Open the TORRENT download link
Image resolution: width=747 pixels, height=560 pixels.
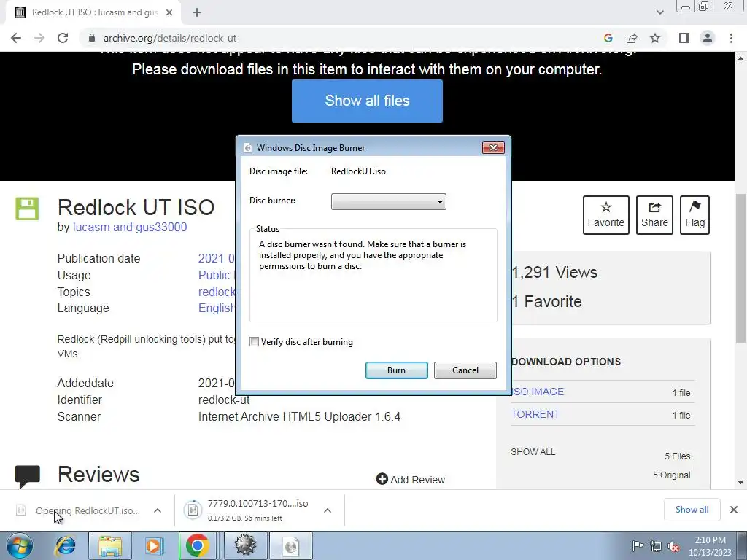pyautogui.click(x=535, y=414)
